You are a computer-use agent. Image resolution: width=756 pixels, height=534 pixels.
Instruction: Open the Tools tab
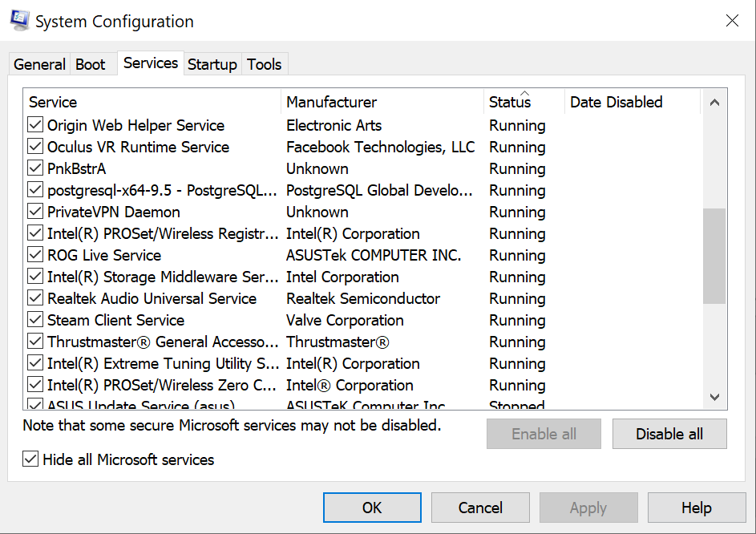[x=265, y=64]
